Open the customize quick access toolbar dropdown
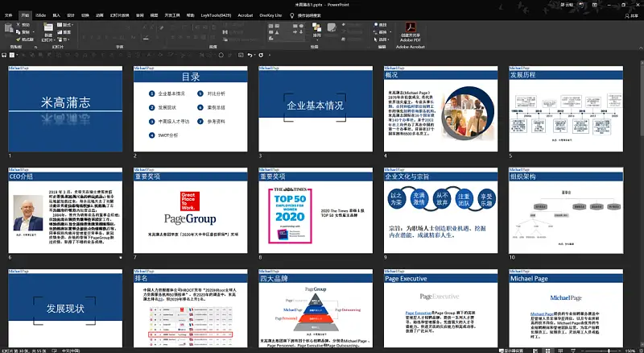The width and height of the screenshot is (644, 353). point(270,55)
